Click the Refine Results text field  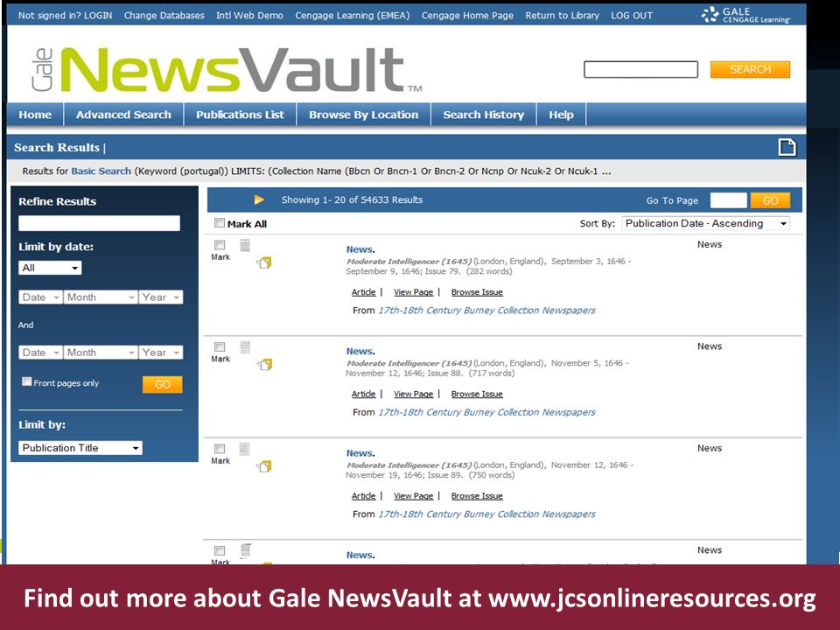(99, 223)
